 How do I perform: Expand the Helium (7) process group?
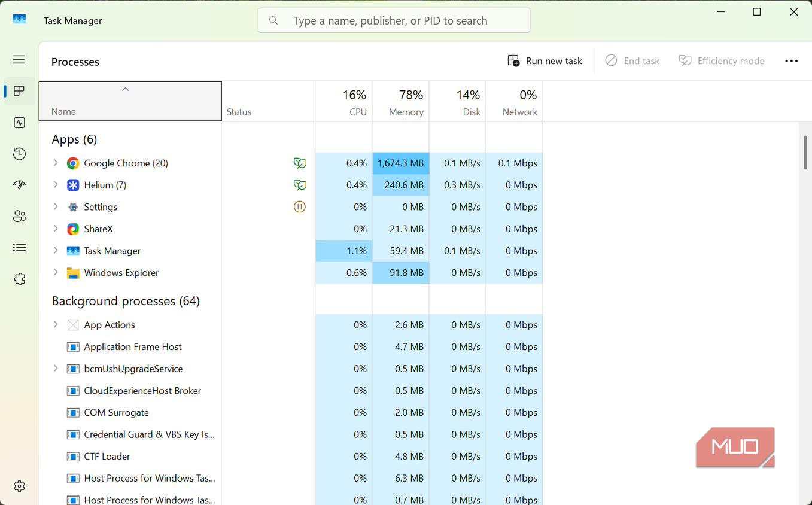tap(56, 185)
